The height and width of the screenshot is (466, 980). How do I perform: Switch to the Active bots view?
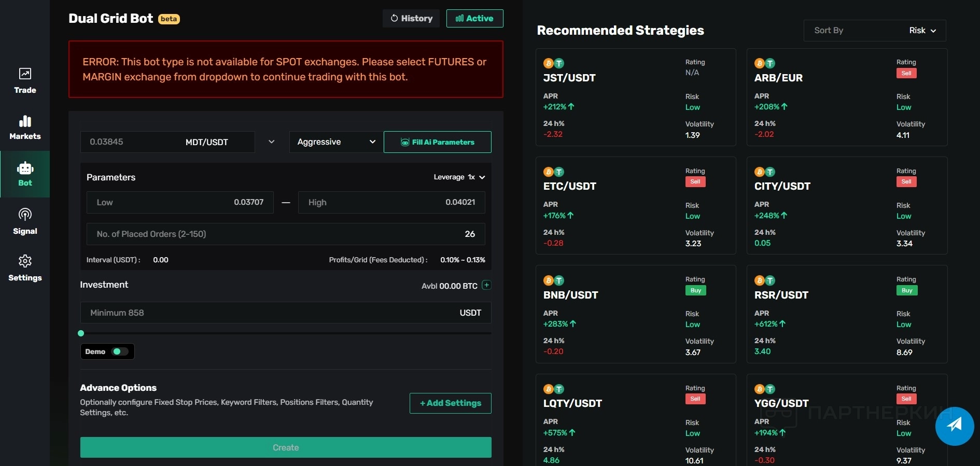coord(474,19)
